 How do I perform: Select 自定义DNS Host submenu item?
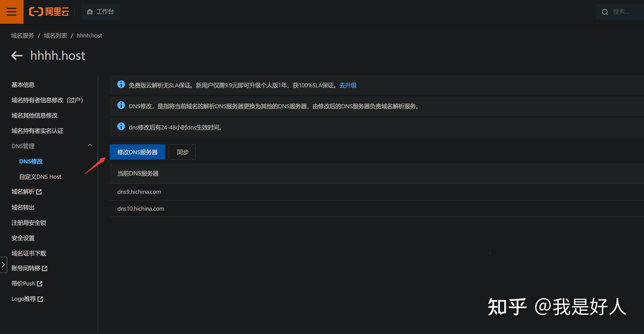(40, 177)
